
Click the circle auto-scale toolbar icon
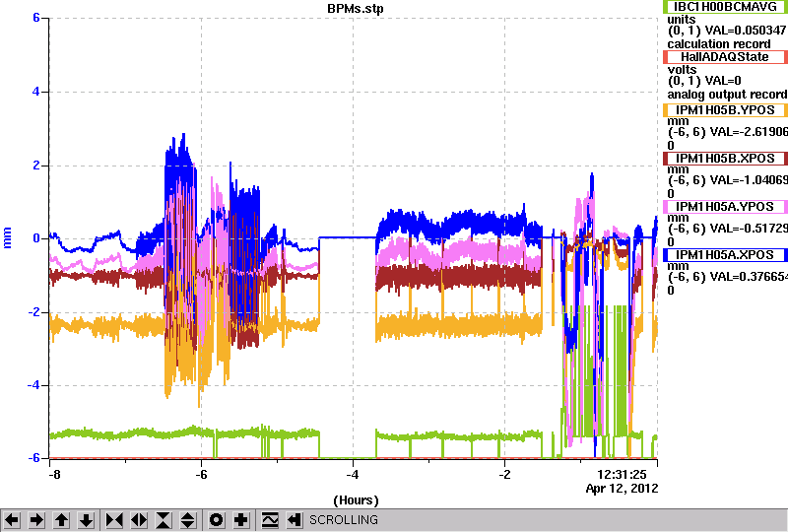pos(217,520)
